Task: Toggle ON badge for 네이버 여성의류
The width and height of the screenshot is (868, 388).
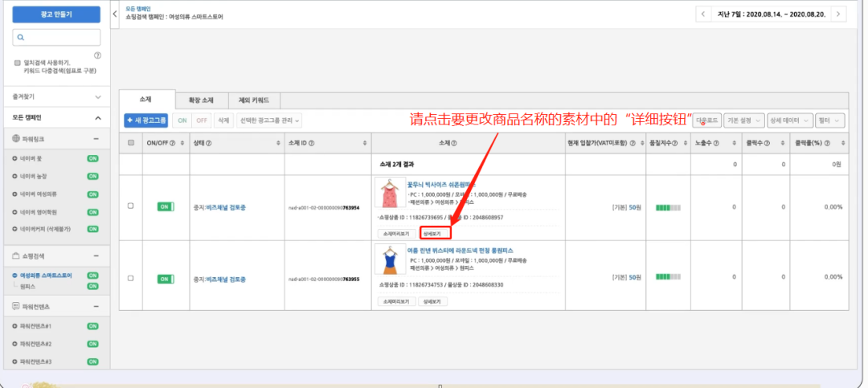Action: point(92,194)
